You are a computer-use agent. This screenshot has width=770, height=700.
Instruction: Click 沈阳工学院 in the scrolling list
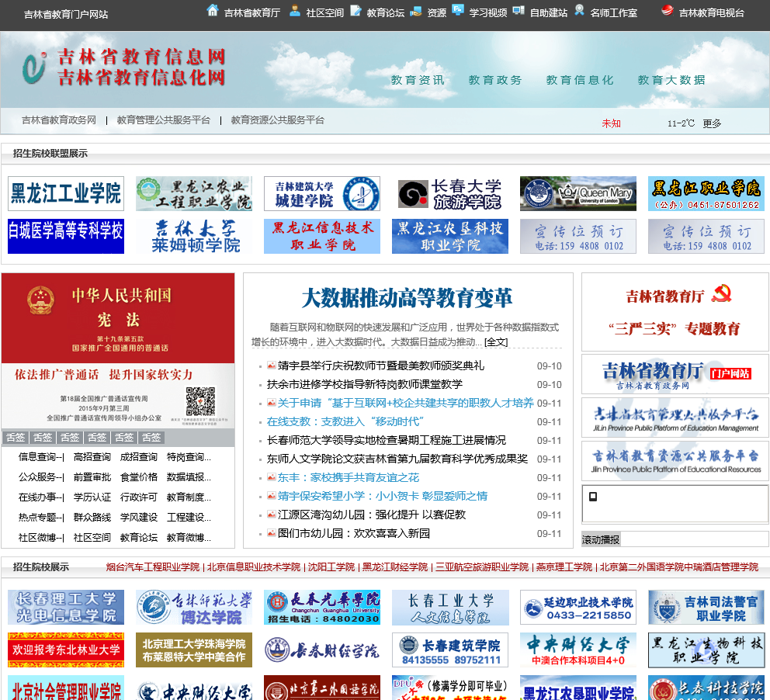pos(331,567)
